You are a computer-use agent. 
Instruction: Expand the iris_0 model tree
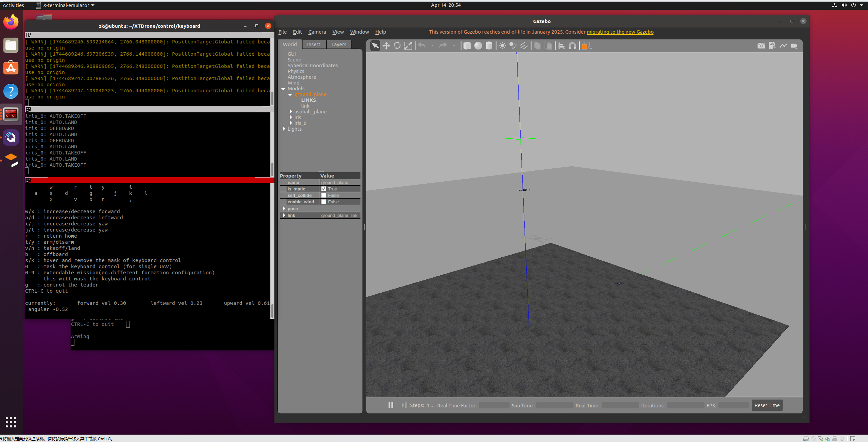coord(291,123)
